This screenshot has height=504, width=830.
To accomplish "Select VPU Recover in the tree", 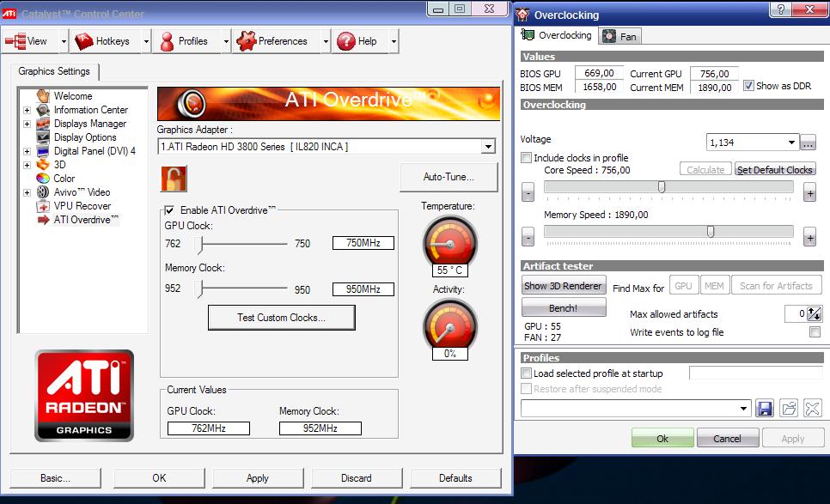I will [x=82, y=206].
